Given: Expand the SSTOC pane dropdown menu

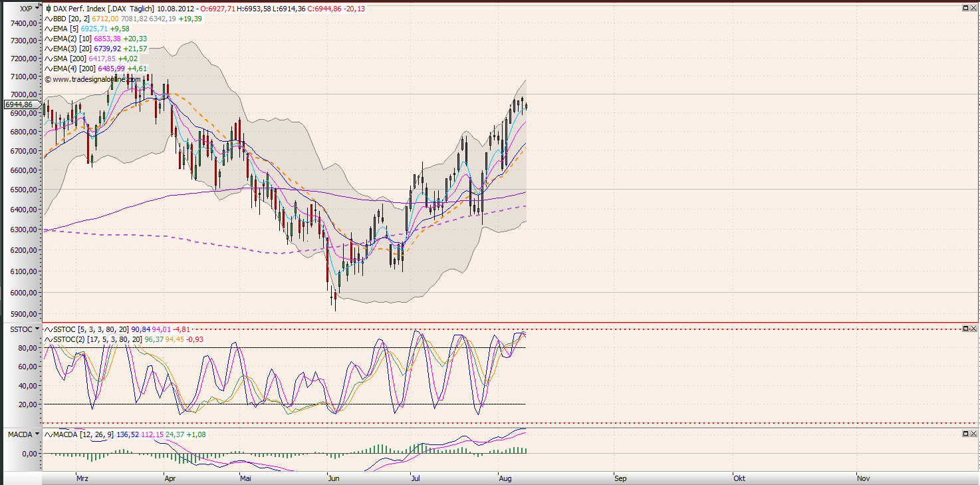Looking at the screenshot, I should tap(37, 329).
